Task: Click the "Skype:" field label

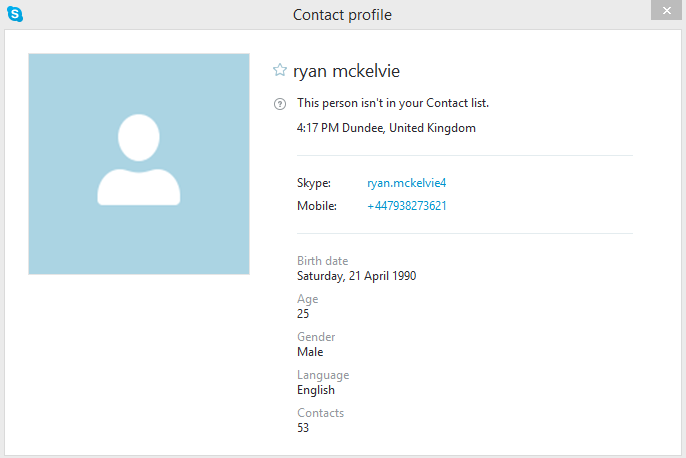Action: [x=314, y=183]
